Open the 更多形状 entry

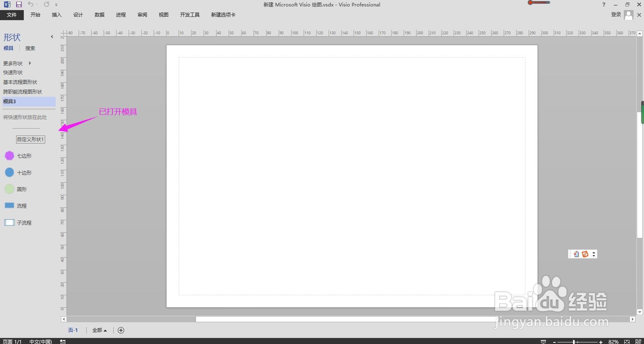click(x=13, y=64)
